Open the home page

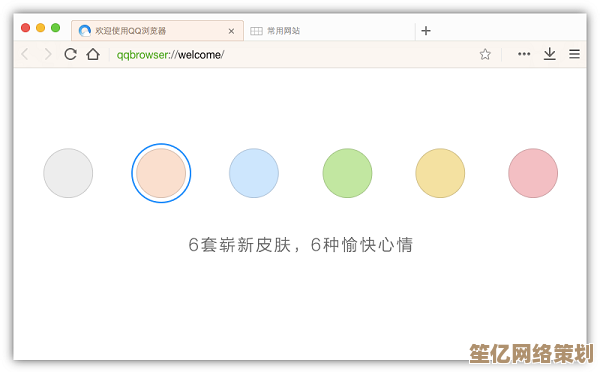[93, 54]
